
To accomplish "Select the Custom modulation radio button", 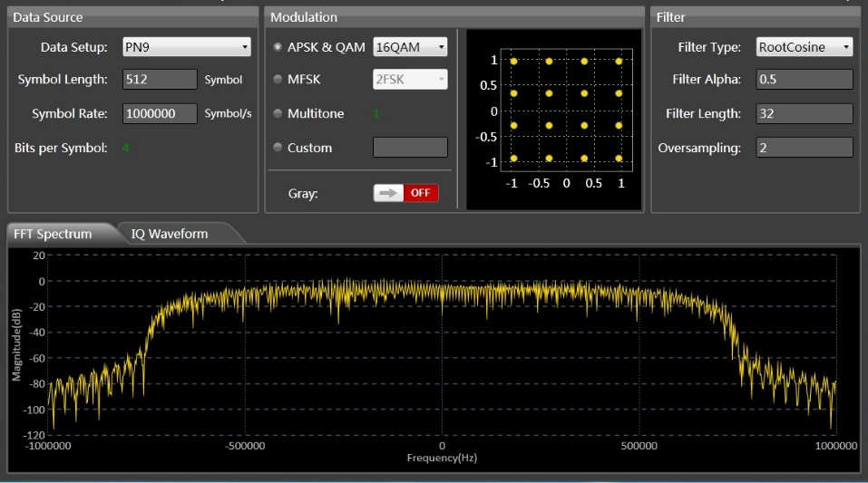I will point(278,148).
